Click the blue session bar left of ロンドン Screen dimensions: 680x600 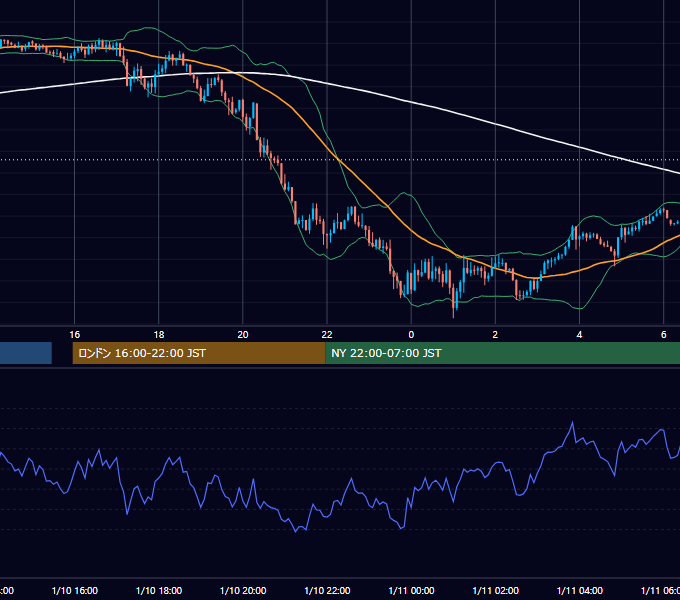(x=26, y=353)
